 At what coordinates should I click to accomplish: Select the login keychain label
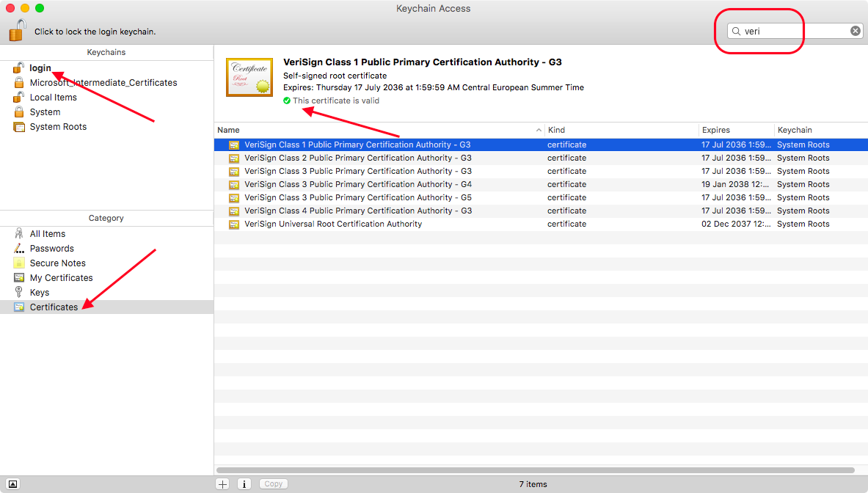(x=40, y=67)
